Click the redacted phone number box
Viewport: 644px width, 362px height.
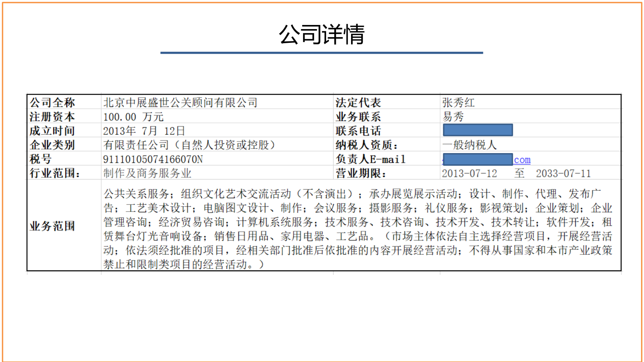[478, 130]
